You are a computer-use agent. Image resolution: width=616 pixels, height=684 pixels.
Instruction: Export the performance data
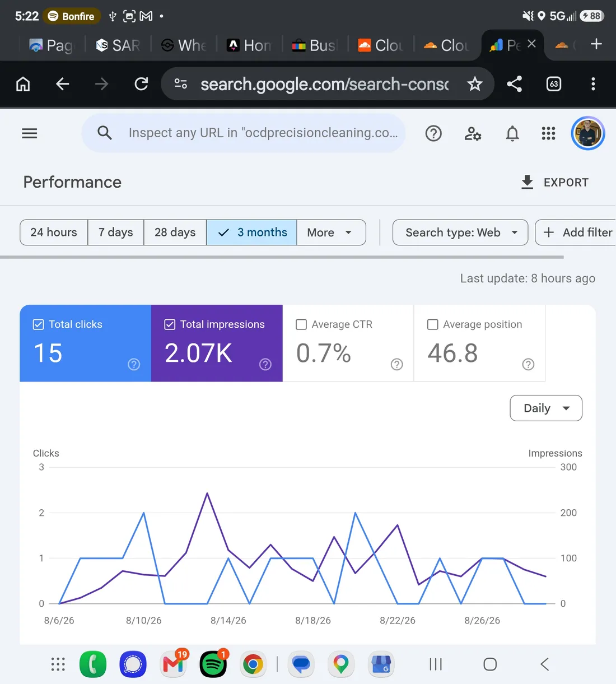pyautogui.click(x=554, y=182)
